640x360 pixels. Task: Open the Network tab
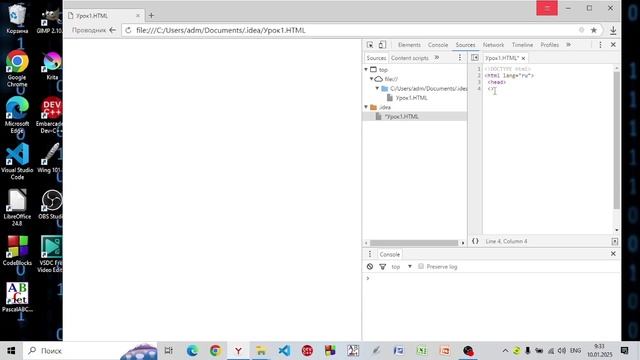click(493, 45)
